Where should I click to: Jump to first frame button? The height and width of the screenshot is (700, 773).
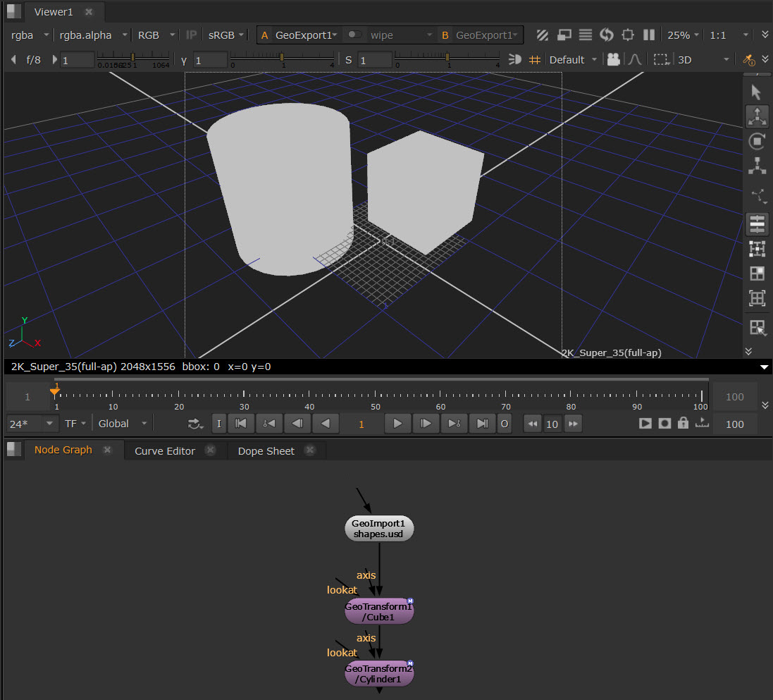(241, 424)
